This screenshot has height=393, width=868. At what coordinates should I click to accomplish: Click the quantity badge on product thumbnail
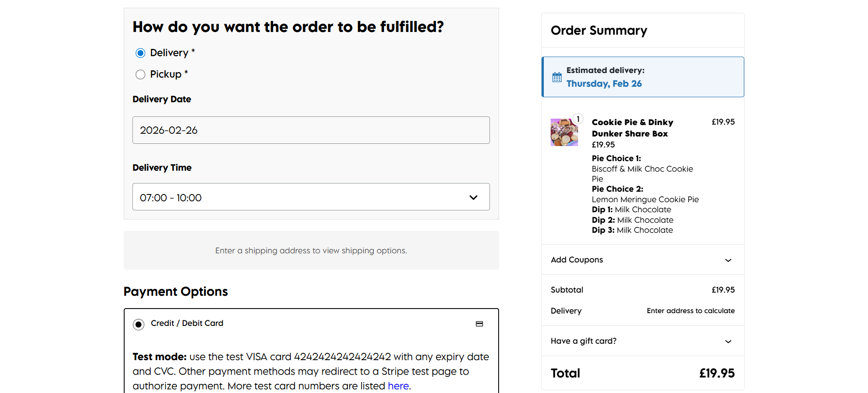click(x=578, y=119)
